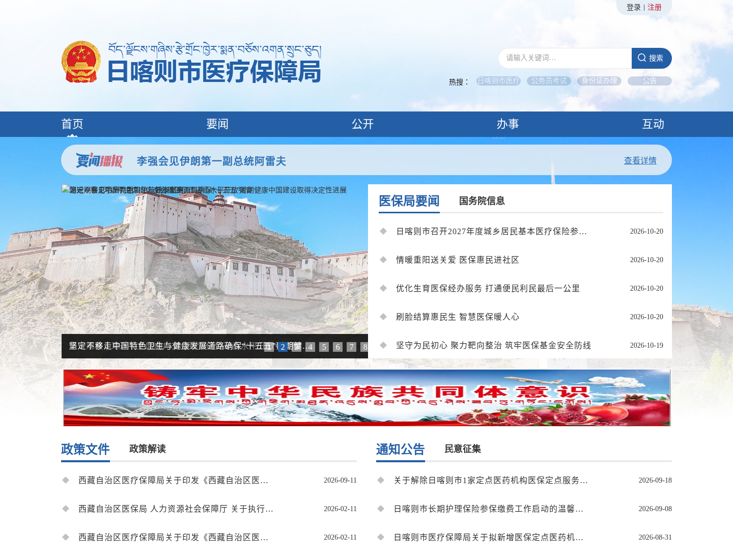The image size is (733, 560).
Task: Open news 优化生育医保经办服务 打通便民利民最后一公里
Action: pyautogui.click(x=488, y=288)
